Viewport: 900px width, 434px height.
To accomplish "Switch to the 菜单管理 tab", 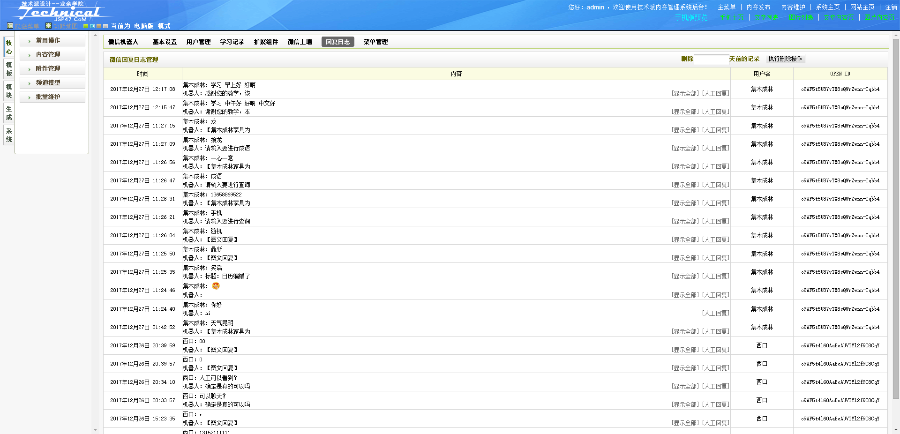I will 375,42.
